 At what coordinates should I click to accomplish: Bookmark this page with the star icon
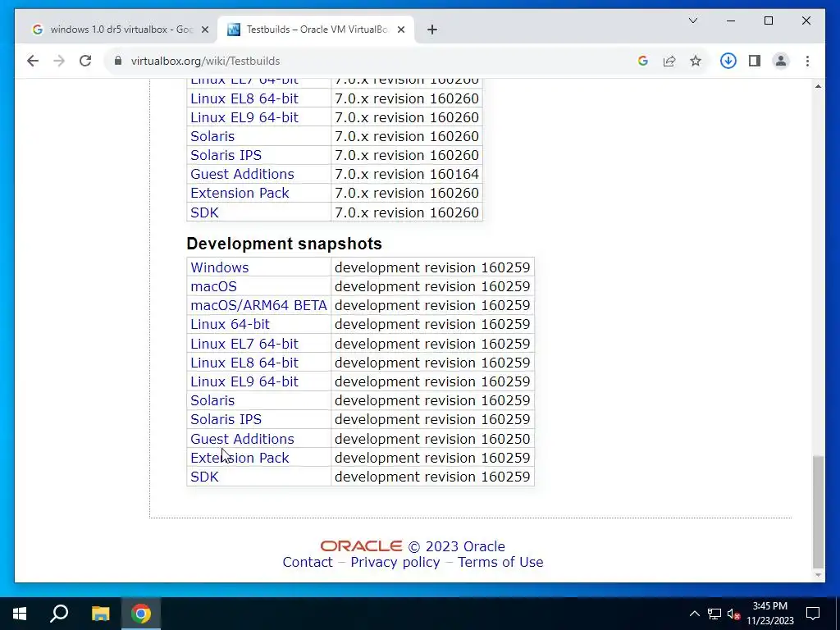696,61
